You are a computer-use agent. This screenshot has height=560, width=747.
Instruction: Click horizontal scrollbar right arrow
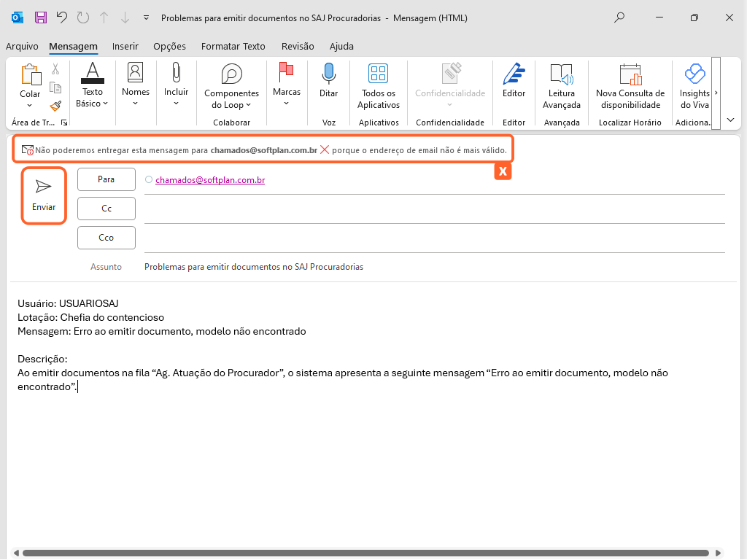[718, 553]
